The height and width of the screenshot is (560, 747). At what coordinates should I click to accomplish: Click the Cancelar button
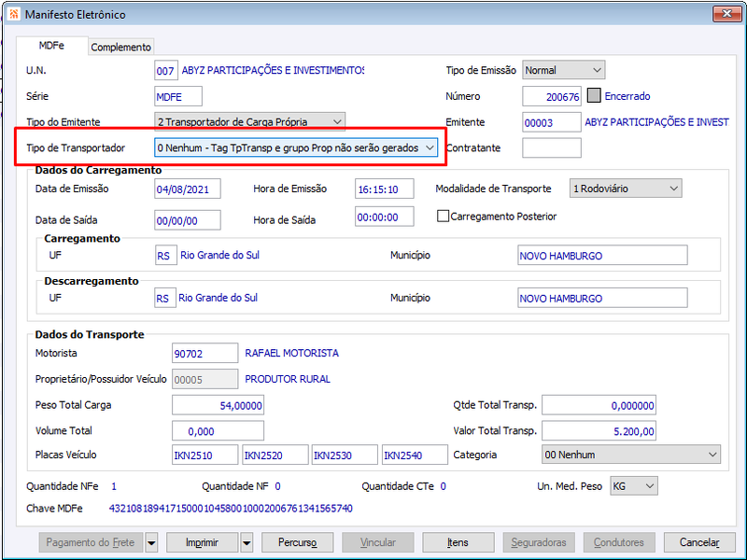[699, 542]
